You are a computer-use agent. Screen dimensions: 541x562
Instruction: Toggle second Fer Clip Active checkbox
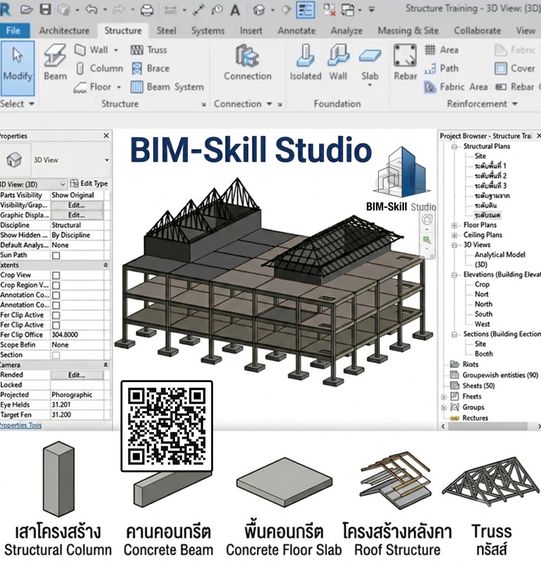56,325
